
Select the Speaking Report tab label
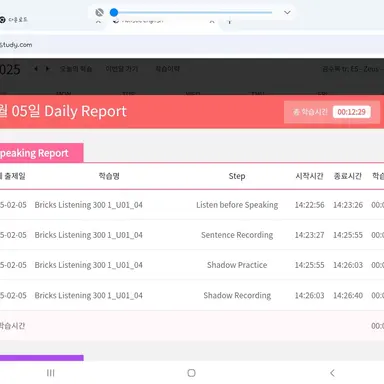click(34, 153)
